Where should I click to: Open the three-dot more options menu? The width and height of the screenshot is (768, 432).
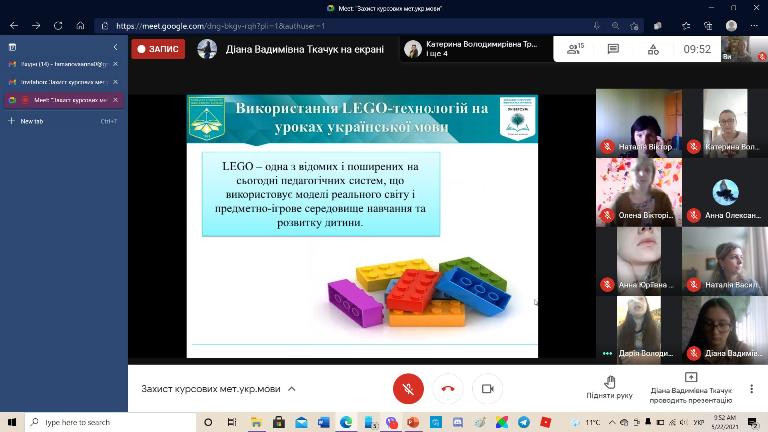click(751, 389)
